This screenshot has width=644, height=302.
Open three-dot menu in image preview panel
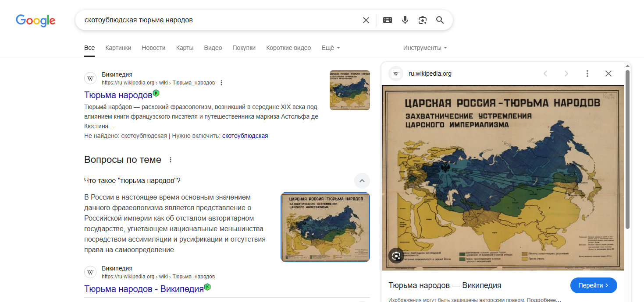pos(587,74)
